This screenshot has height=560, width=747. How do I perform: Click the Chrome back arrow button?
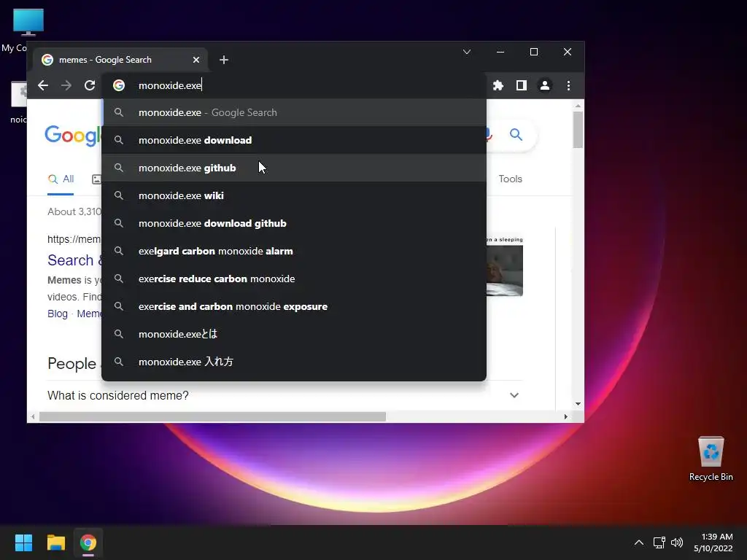(43, 85)
